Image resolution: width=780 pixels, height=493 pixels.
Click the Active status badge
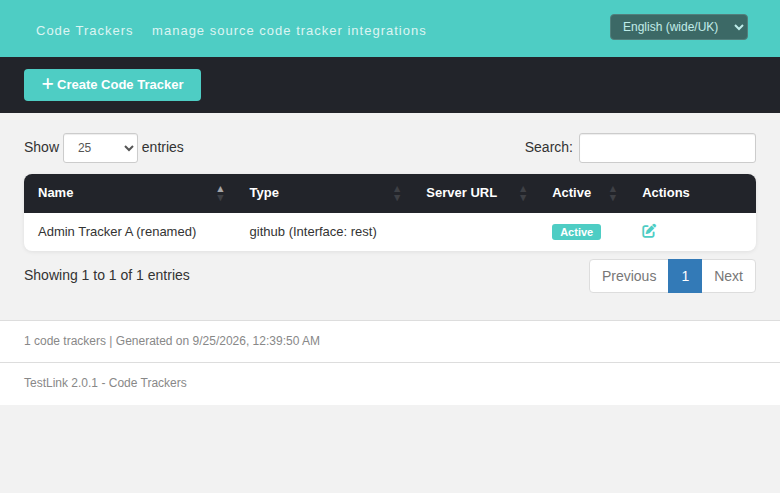coord(577,232)
